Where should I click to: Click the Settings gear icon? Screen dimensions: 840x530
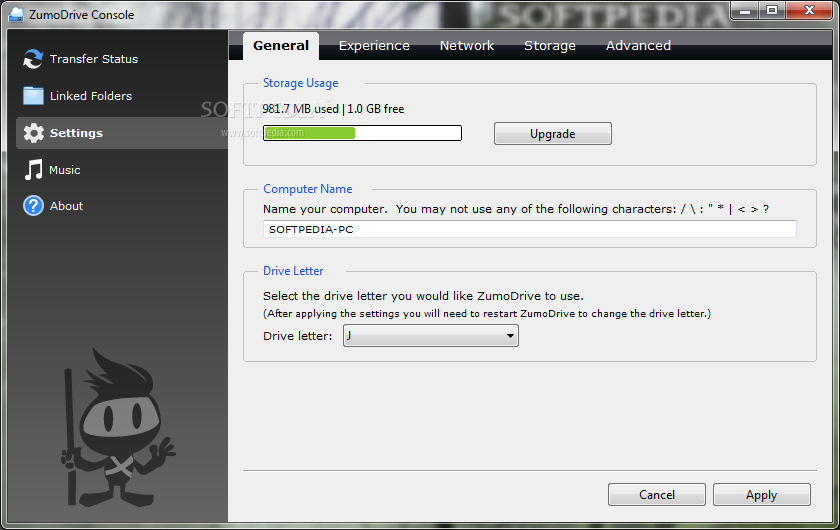pyautogui.click(x=33, y=133)
